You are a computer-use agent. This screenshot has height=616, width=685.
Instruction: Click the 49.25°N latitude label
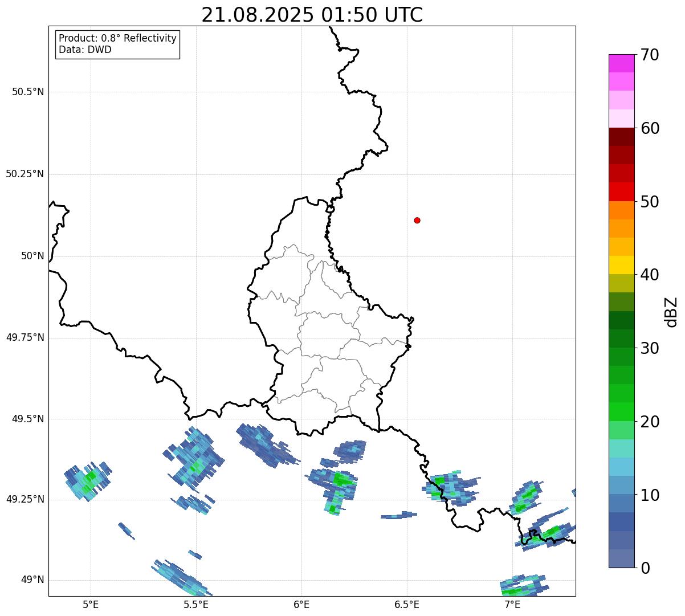tap(25, 499)
